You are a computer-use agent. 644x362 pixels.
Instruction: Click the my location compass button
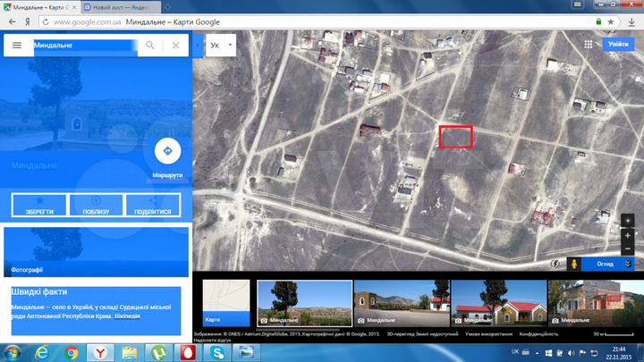[x=627, y=221]
